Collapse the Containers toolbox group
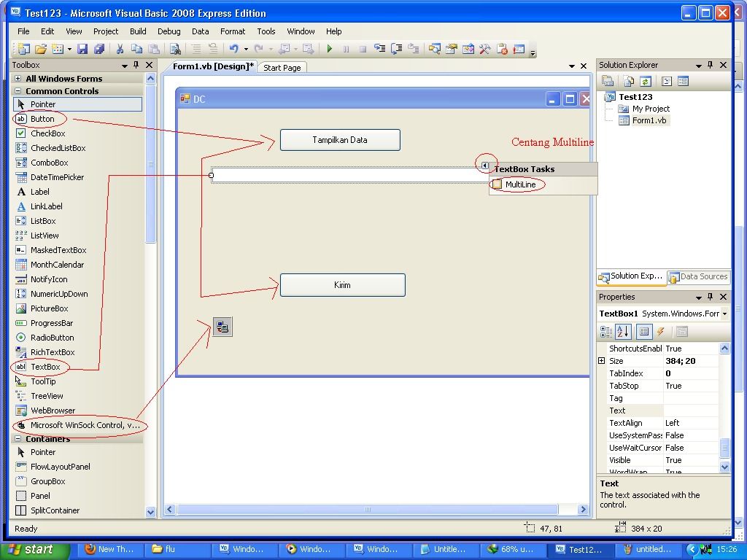747x560 pixels. 18,438
